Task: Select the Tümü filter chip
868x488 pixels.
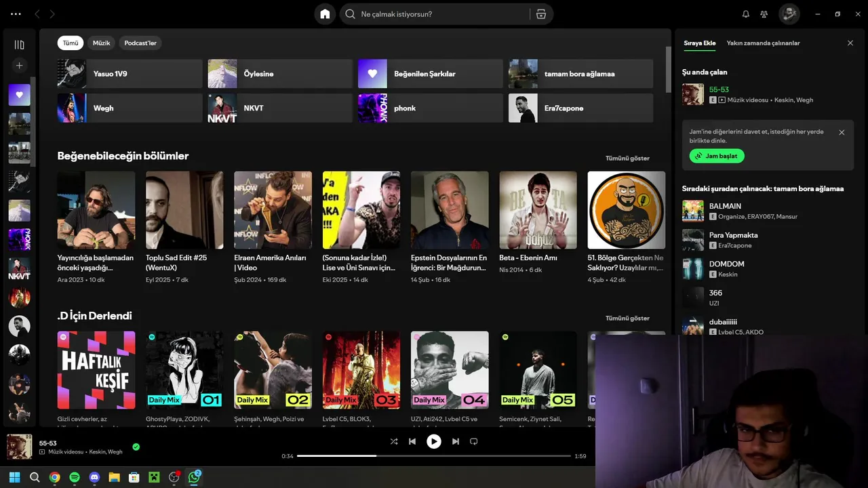Action: click(71, 43)
